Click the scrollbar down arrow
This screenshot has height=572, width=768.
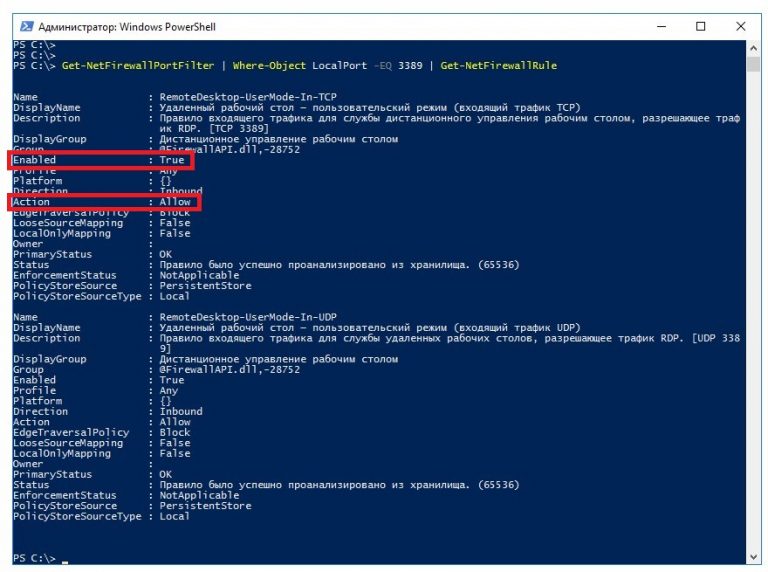tap(752, 556)
